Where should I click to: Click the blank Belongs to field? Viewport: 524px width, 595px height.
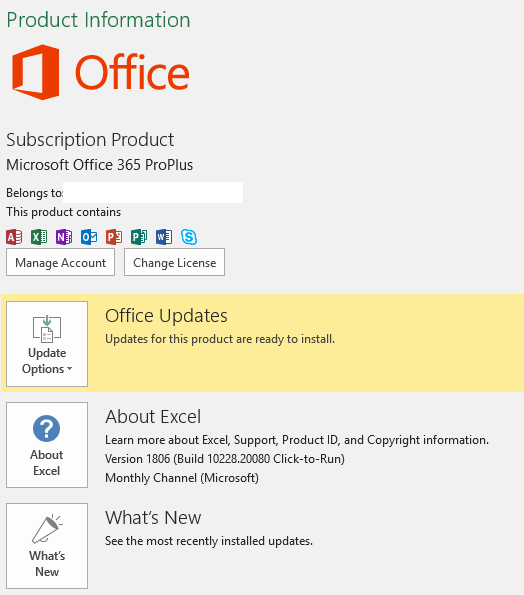pos(153,192)
